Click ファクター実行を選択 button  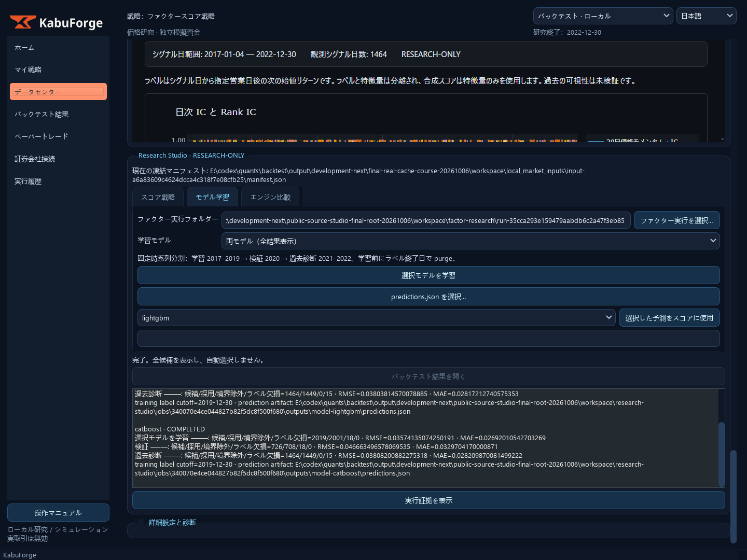676,220
